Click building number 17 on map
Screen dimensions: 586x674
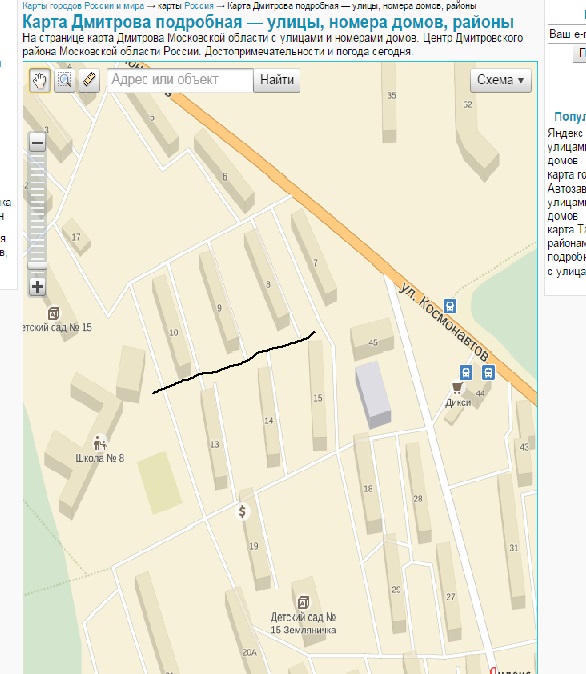[76, 237]
